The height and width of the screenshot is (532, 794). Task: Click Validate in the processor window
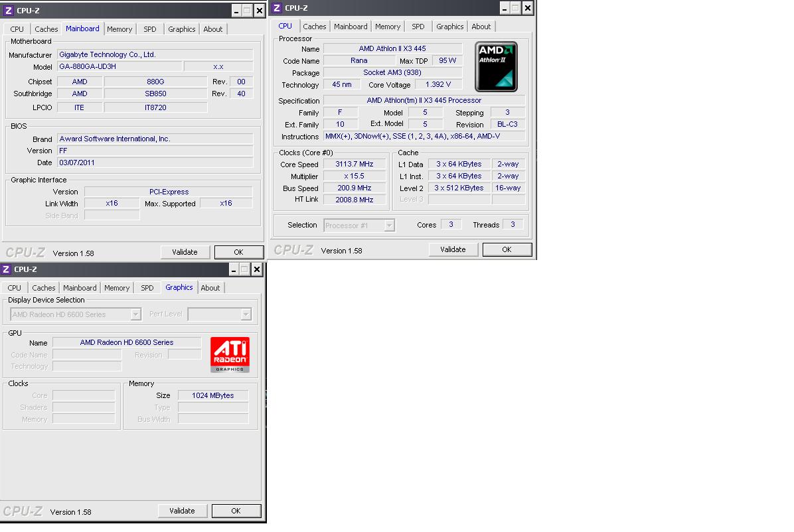point(453,249)
